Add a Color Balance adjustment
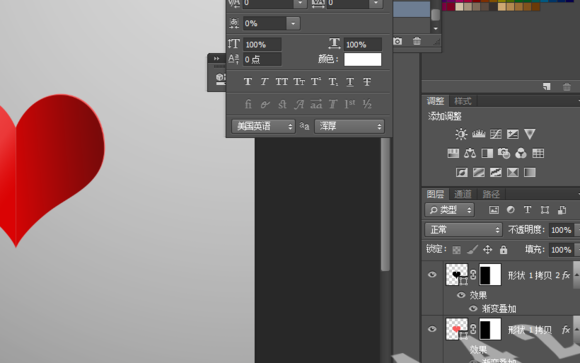 (x=470, y=153)
